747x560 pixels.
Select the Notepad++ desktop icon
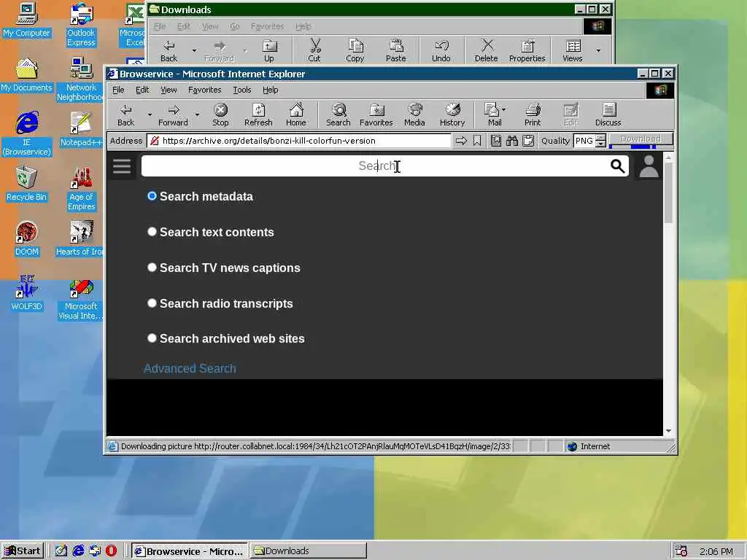click(x=81, y=129)
